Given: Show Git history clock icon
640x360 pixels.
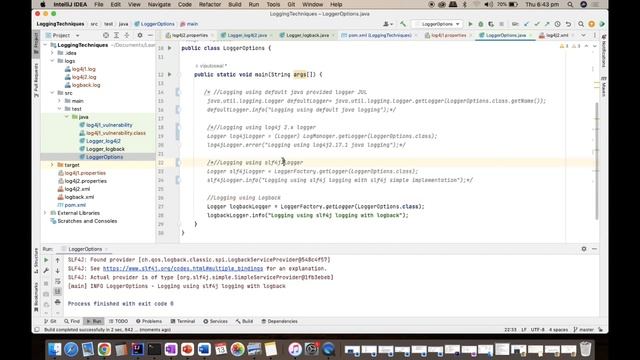Looking at the screenshot, I should click(x=558, y=24).
